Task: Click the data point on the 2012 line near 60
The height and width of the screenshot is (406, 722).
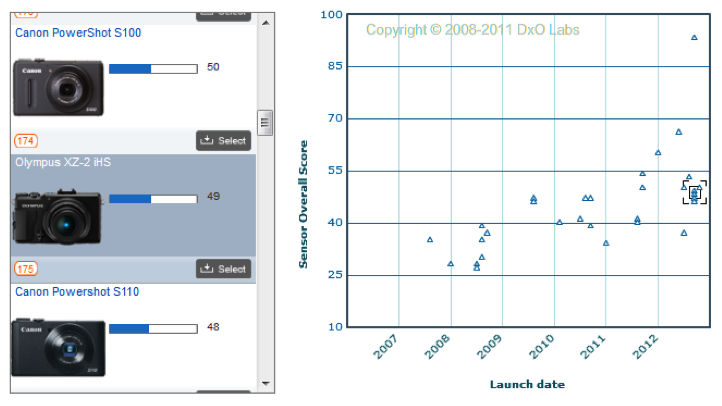Action: coord(658,153)
